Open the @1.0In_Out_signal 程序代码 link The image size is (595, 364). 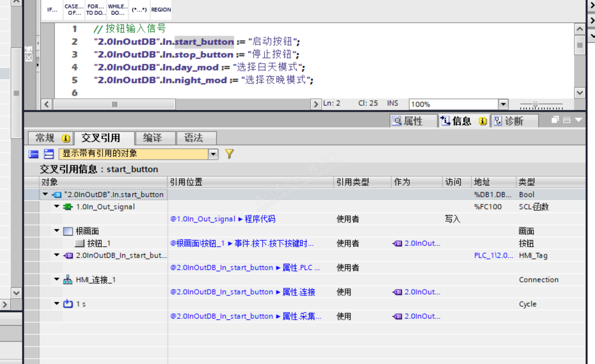coord(223,219)
